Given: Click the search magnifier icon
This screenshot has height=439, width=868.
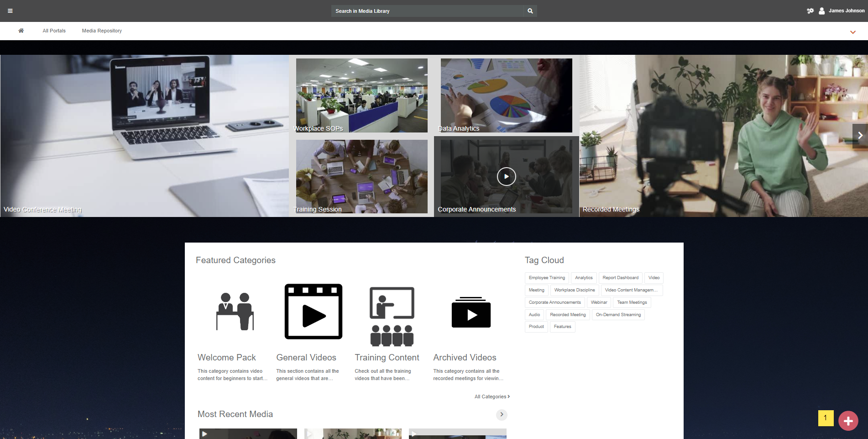Looking at the screenshot, I should click(530, 11).
